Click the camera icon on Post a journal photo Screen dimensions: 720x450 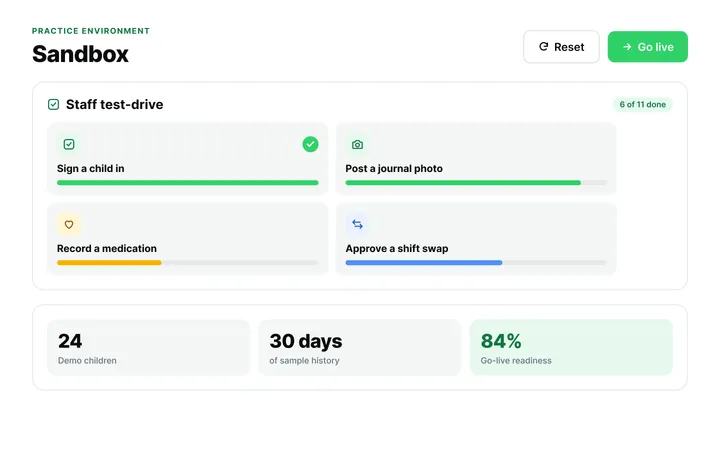[357, 145]
